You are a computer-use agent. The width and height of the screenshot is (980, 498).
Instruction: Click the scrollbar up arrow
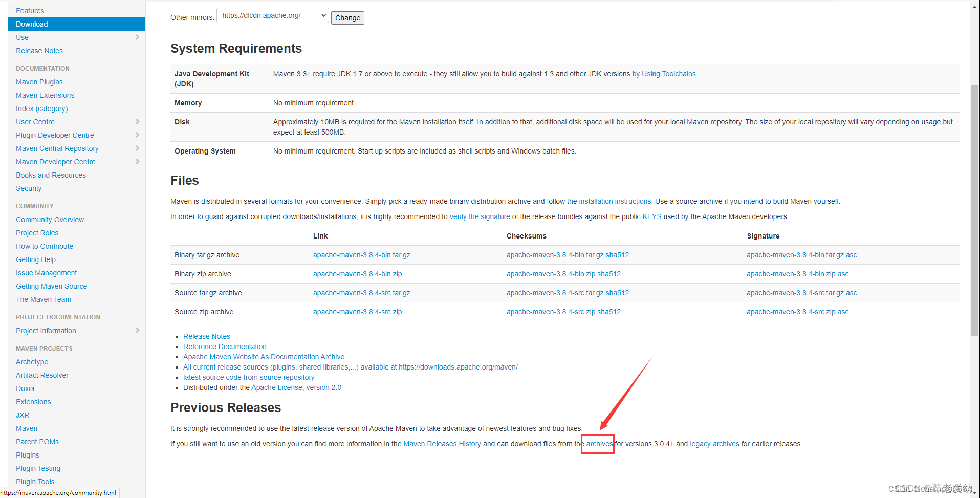[974, 7]
